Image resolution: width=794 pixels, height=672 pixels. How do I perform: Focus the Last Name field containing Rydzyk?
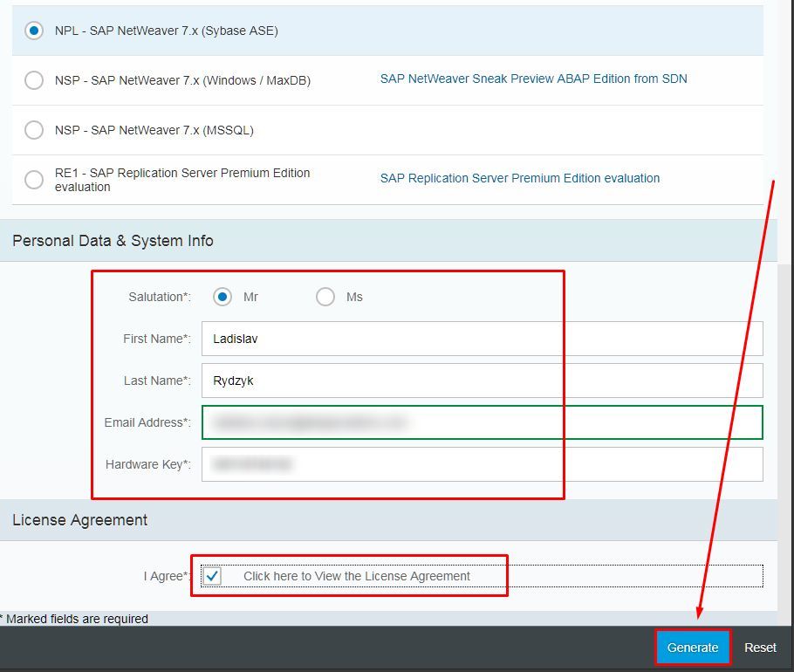482,381
